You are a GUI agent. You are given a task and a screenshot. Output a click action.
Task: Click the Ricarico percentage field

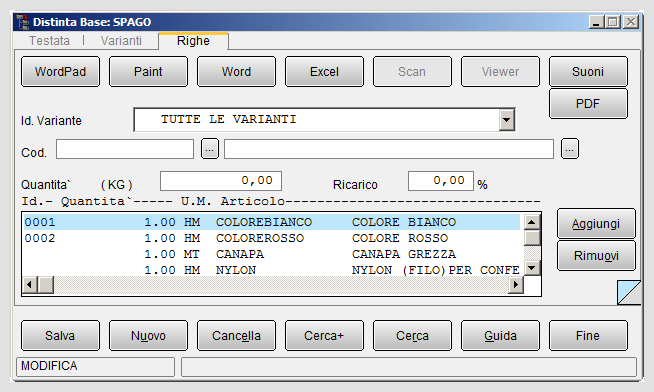pos(441,181)
